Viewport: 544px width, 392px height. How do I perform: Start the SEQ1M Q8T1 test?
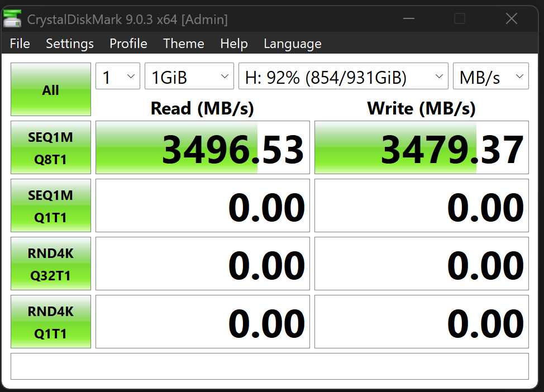click(x=51, y=147)
